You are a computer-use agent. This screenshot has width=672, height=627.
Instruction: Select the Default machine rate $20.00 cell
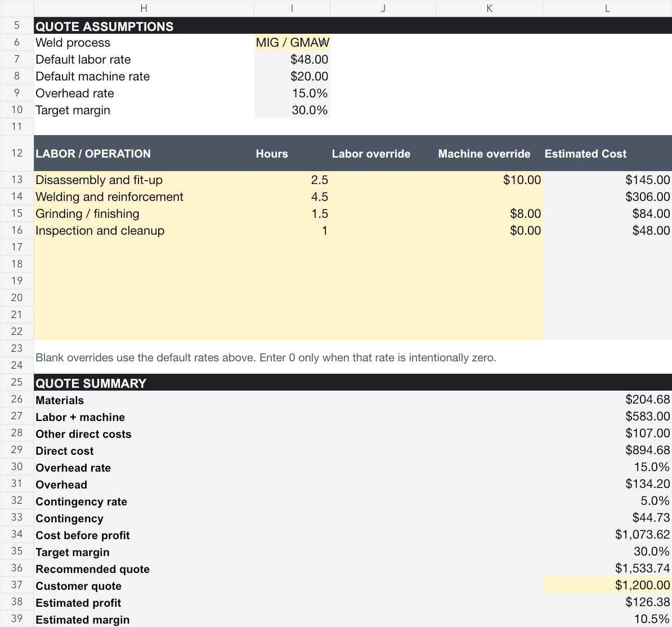tap(292, 77)
